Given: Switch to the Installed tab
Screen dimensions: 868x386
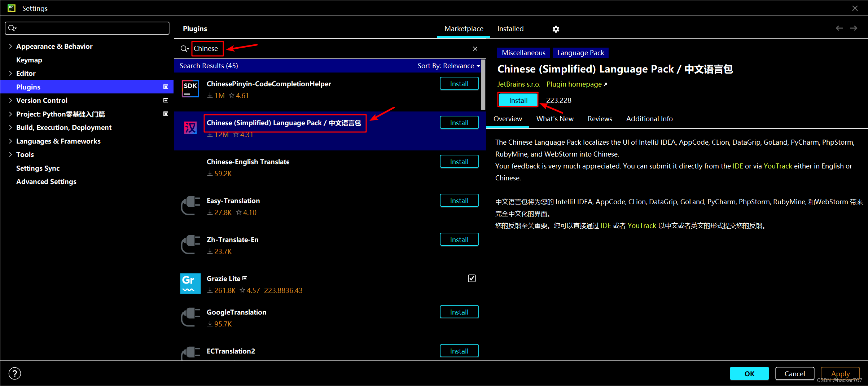Looking at the screenshot, I should pyautogui.click(x=510, y=28).
